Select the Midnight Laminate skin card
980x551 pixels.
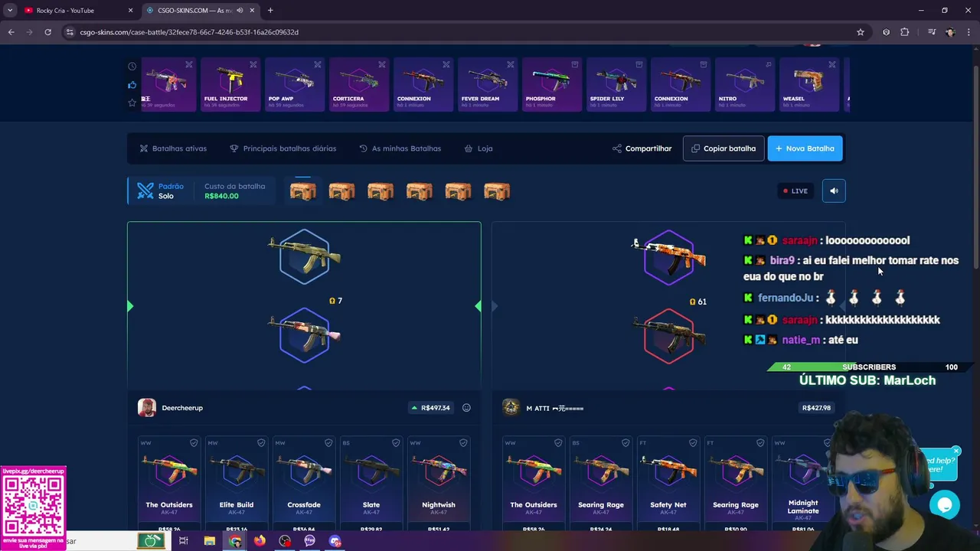803,484
